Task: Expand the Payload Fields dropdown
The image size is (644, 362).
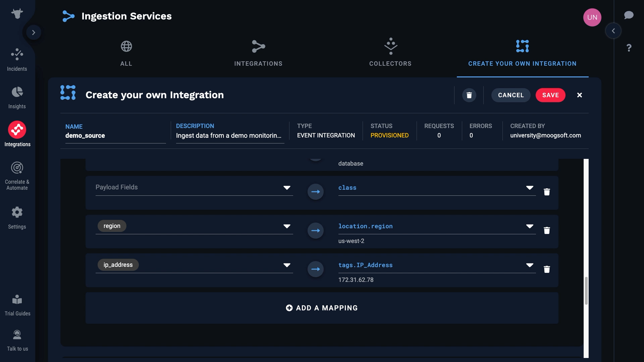Action: pos(287,188)
